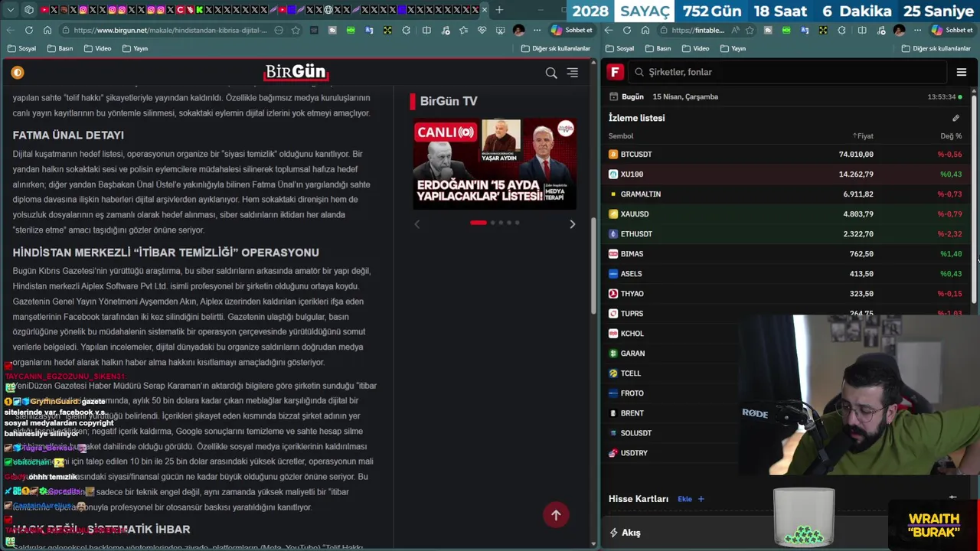Open the Erdoğan '15 ayda yapılacaklar' video thumbnail
The width and height of the screenshot is (980, 551).
point(495,163)
